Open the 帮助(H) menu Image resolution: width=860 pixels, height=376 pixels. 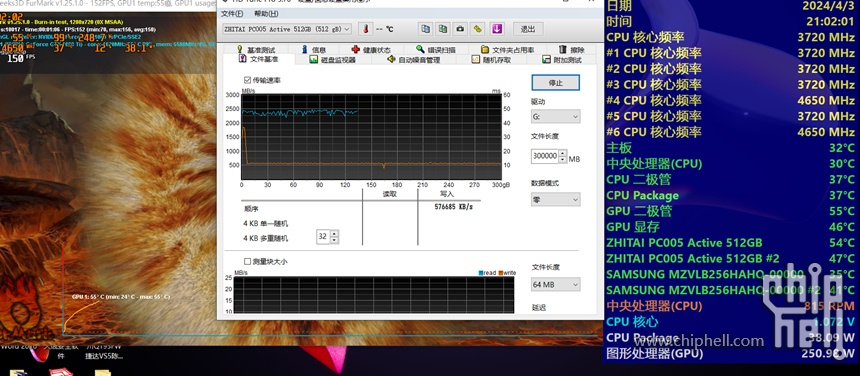pos(266,13)
